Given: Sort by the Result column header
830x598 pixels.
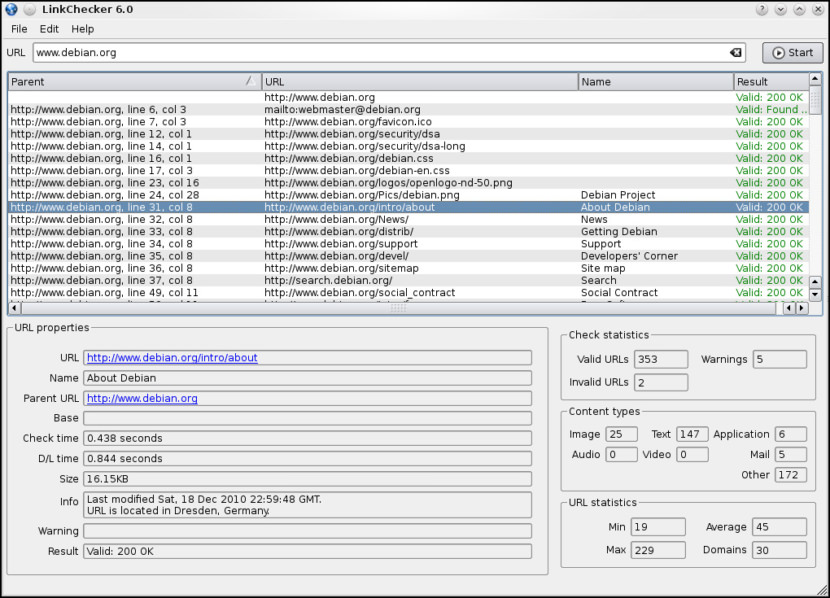Looking at the screenshot, I should click(x=771, y=81).
